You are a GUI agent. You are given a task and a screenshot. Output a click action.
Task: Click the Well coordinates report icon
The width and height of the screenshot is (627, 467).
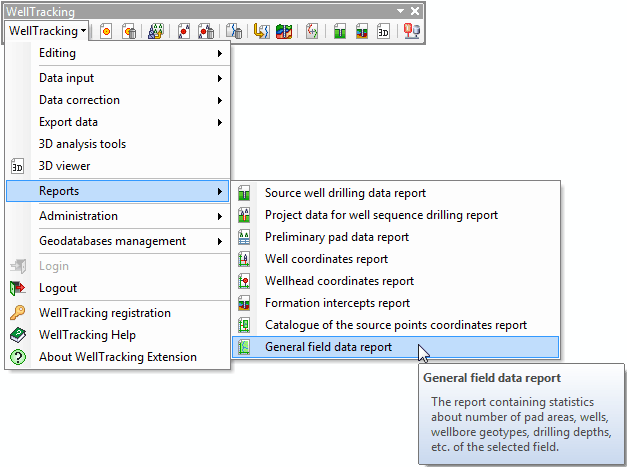(x=244, y=259)
